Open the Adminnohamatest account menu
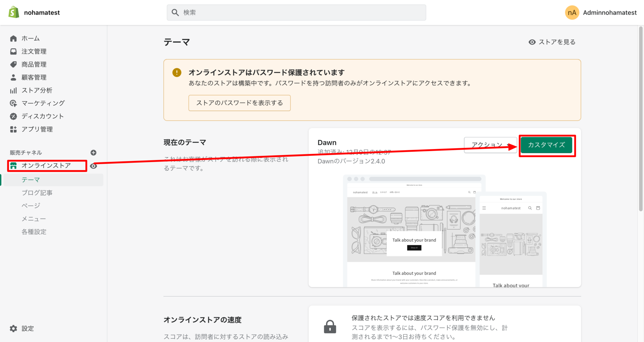 point(601,13)
